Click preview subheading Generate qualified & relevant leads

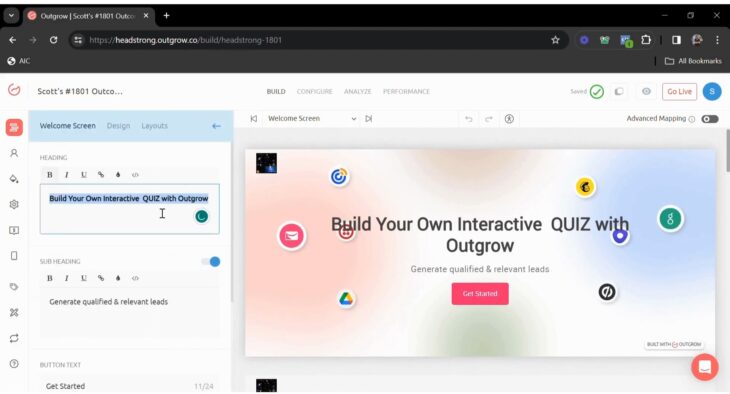point(480,269)
